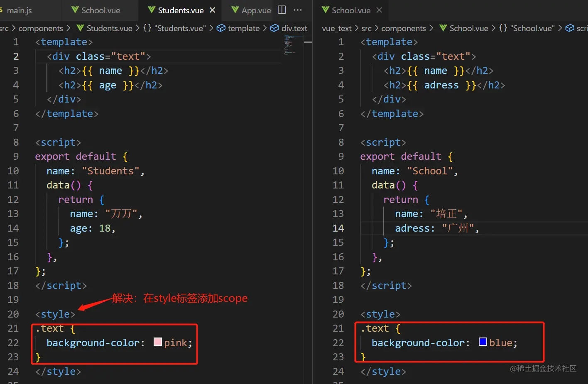588x384 pixels.
Task: Click "adress" inside the School.vue template braces
Action: pyautogui.click(x=441, y=85)
